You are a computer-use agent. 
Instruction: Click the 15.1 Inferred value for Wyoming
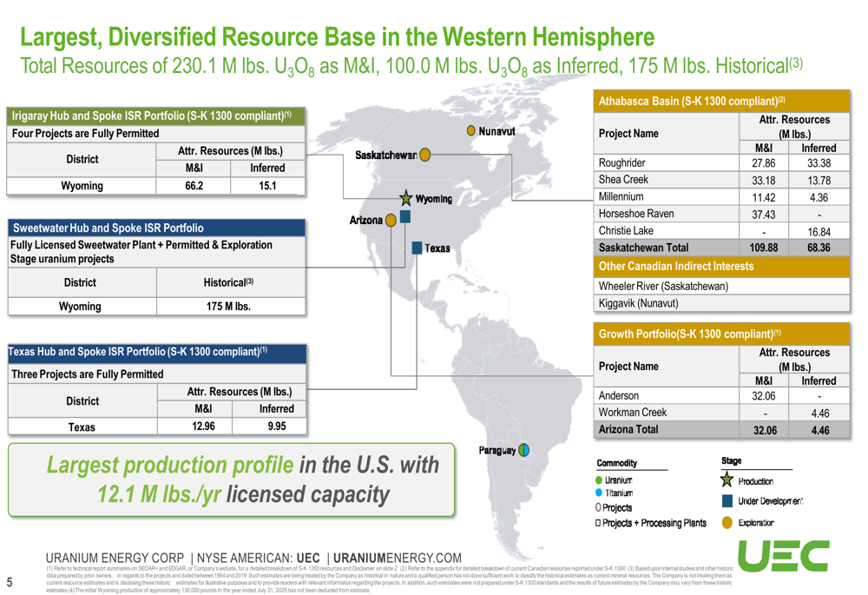(x=267, y=186)
